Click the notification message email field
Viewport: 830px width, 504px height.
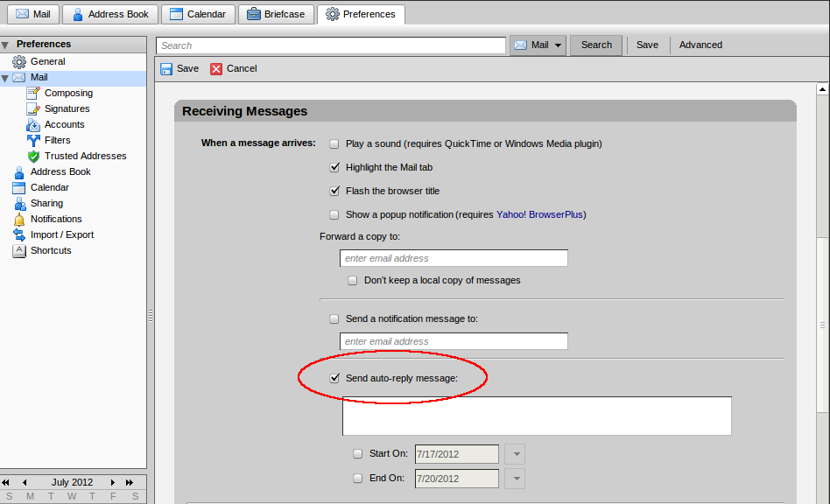[x=454, y=341]
